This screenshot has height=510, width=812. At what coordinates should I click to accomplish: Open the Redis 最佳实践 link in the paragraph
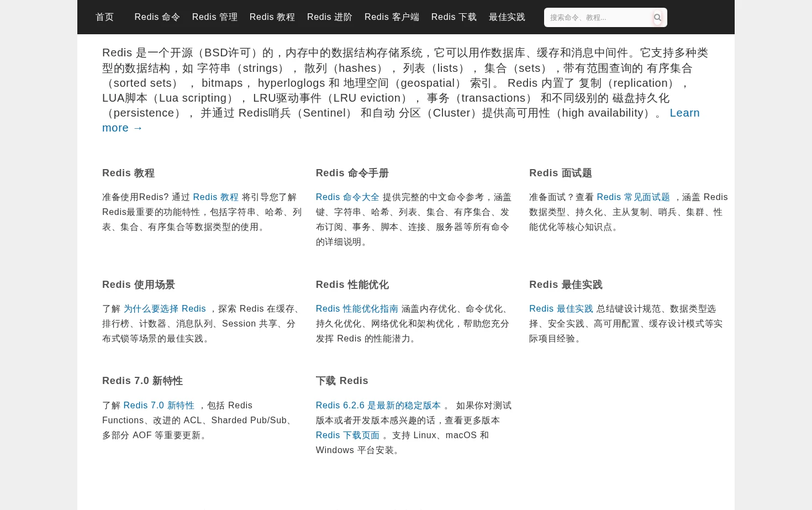click(561, 309)
